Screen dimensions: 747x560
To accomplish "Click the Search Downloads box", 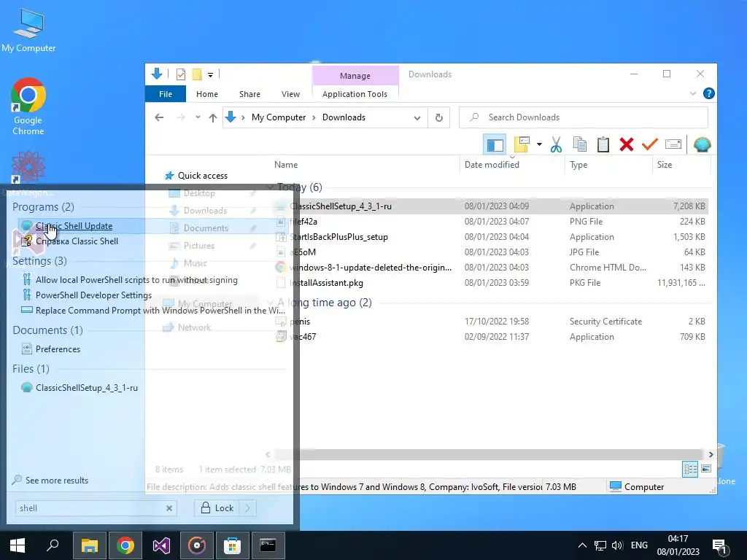I will [x=583, y=117].
